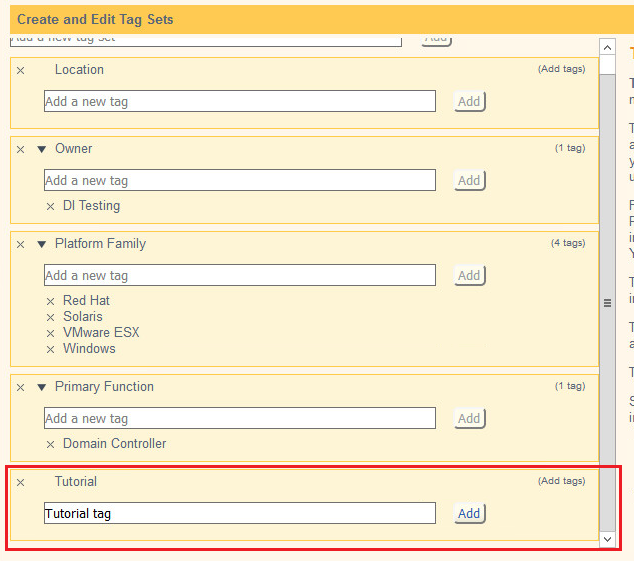Click Add button for Tutorial tag
The width and height of the screenshot is (634, 561).
(469, 513)
